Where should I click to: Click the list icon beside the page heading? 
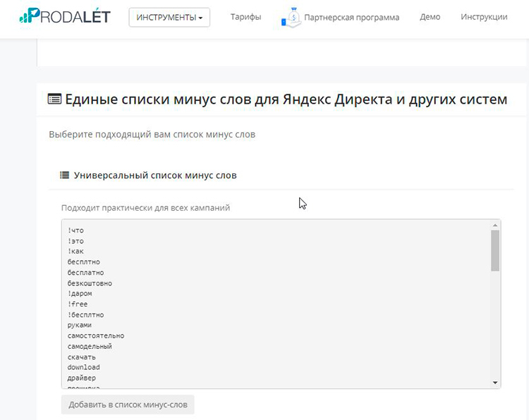pos(54,99)
